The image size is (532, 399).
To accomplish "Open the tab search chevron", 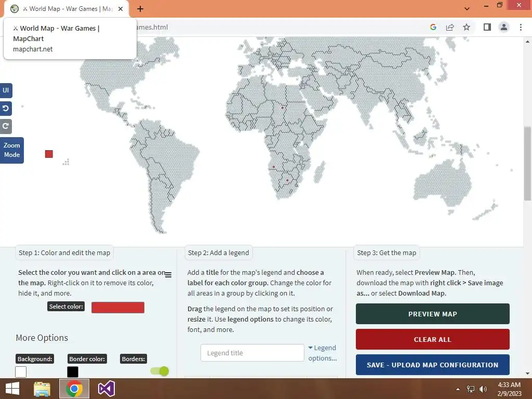I will click(467, 9).
